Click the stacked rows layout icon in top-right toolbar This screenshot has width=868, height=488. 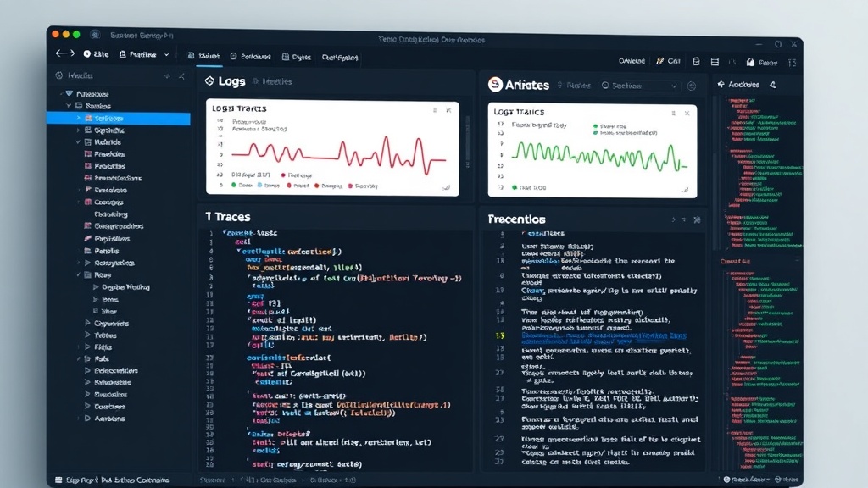(715, 61)
